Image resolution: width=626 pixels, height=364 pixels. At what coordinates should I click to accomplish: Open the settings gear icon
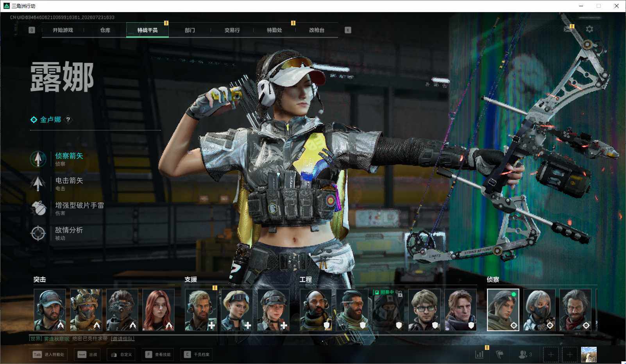pyautogui.click(x=589, y=29)
